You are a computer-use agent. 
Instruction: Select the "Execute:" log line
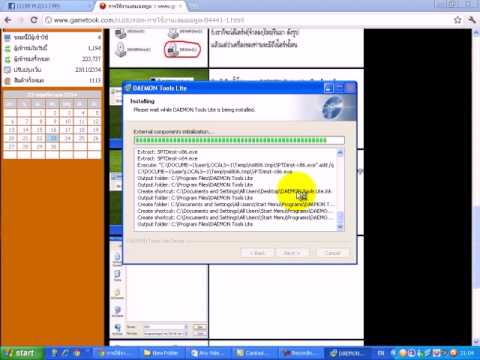point(235,165)
